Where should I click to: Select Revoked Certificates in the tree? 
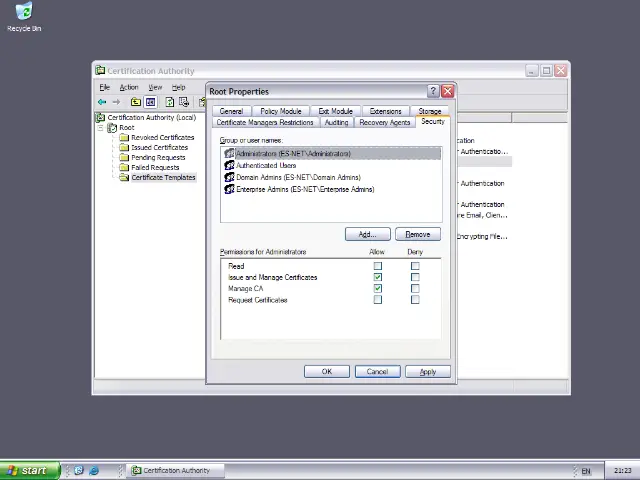click(x=162, y=138)
